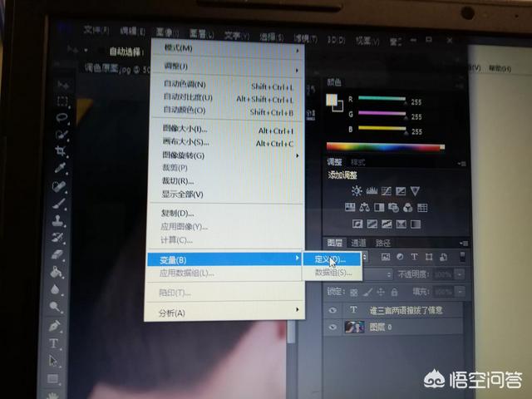Select the Path Selection tool

[53, 361]
